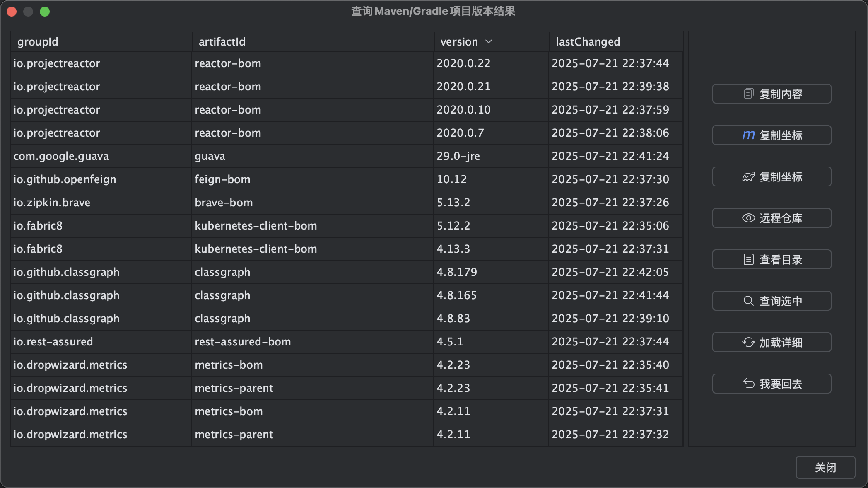Image resolution: width=868 pixels, height=488 pixels.
Task: Open 远程仓库 using the eye icon
Action: (x=748, y=218)
